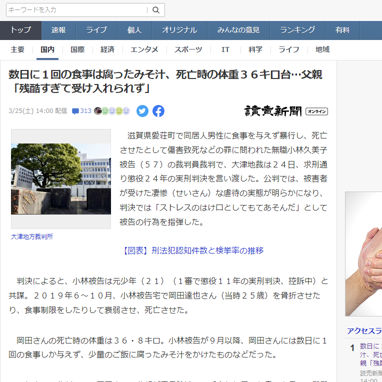Open the スポーツ category

(x=188, y=50)
